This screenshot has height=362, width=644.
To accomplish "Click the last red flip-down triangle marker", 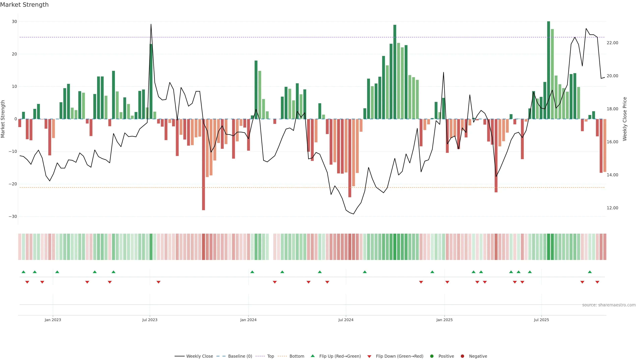I will click(x=597, y=282).
